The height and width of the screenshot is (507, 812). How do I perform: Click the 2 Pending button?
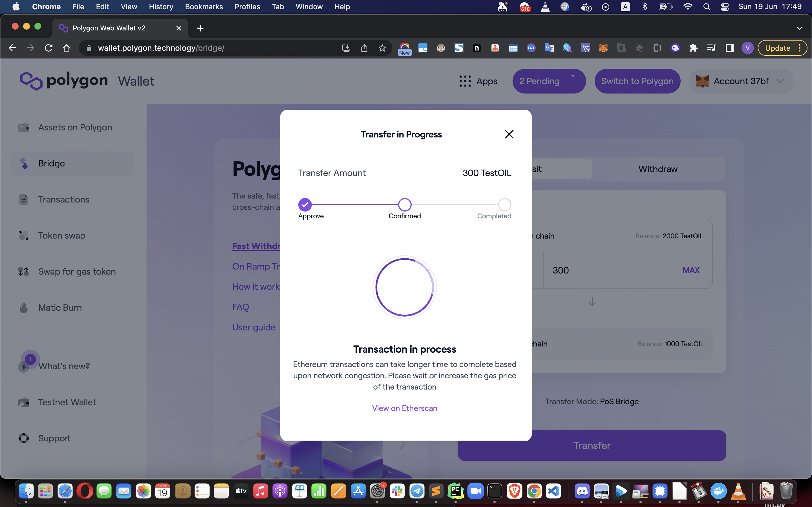pyautogui.click(x=549, y=81)
